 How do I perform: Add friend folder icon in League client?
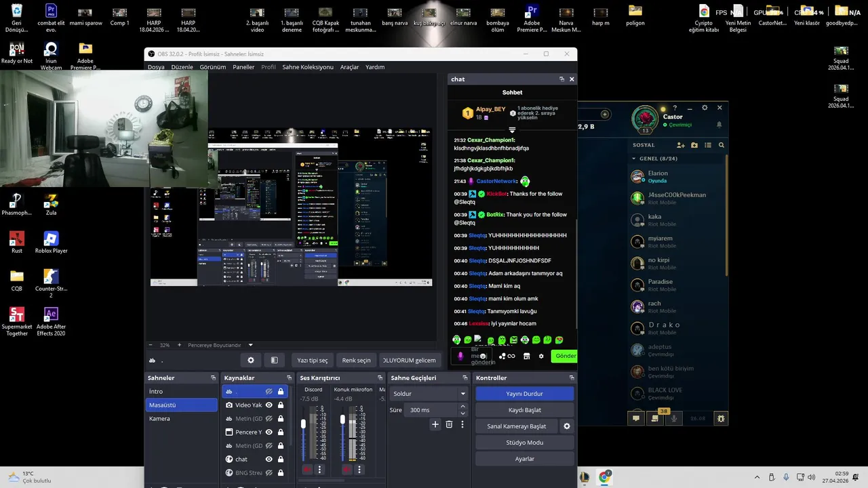click(x=694, y=145)
